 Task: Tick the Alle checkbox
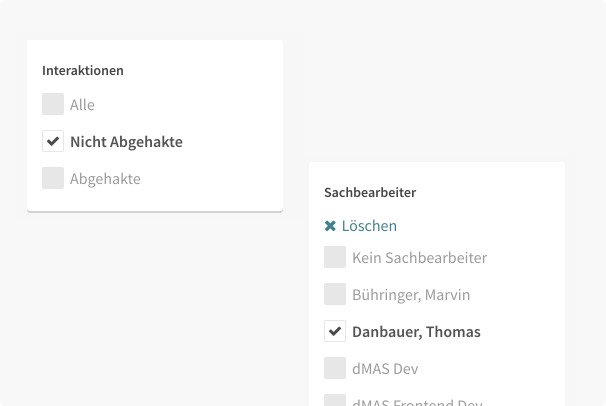(x=53, y=104)
